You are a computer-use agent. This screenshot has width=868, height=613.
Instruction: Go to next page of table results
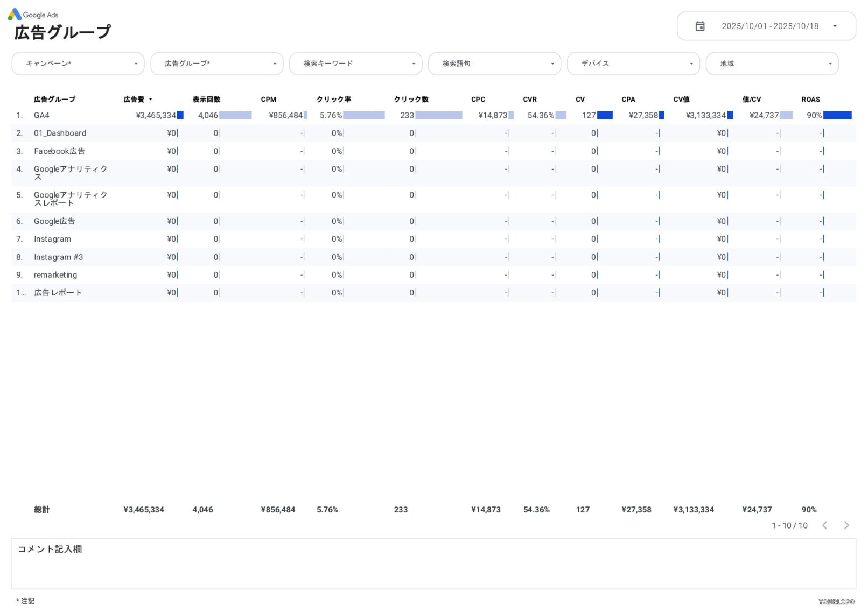coord(846,525)
